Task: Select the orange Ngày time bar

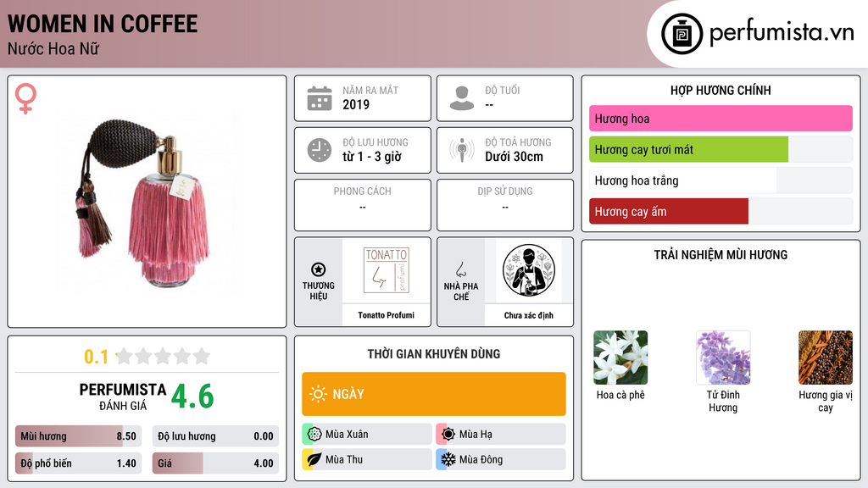Action: click(x=434, y=394)
